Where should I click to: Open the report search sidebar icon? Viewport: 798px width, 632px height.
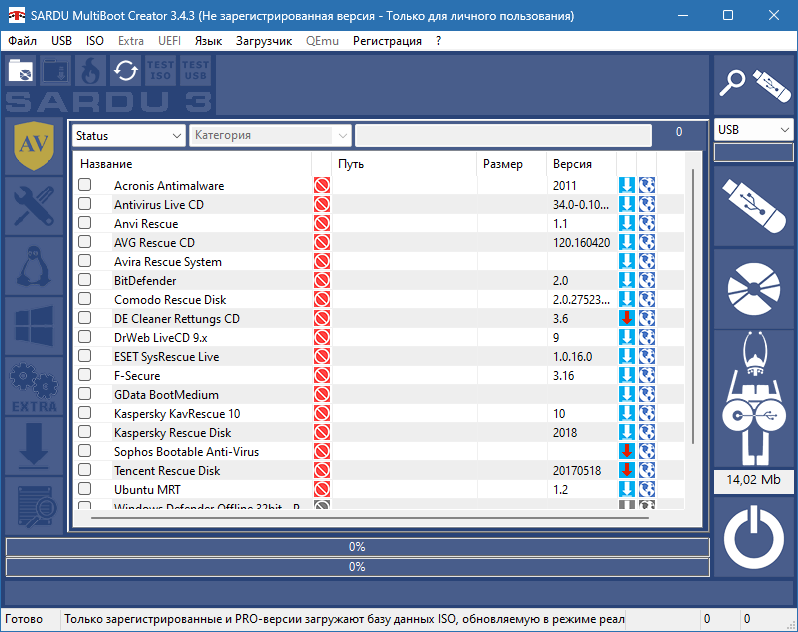click(x=34, y=506)
